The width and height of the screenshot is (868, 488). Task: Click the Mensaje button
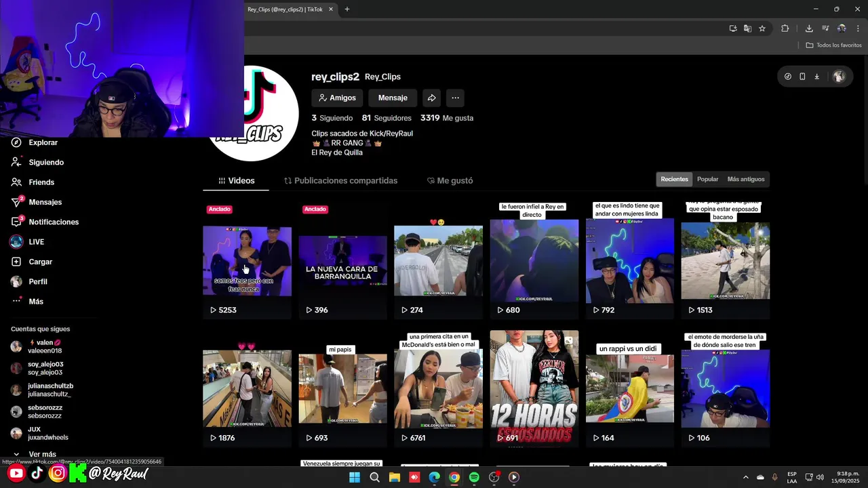click(x=393, y=98)
